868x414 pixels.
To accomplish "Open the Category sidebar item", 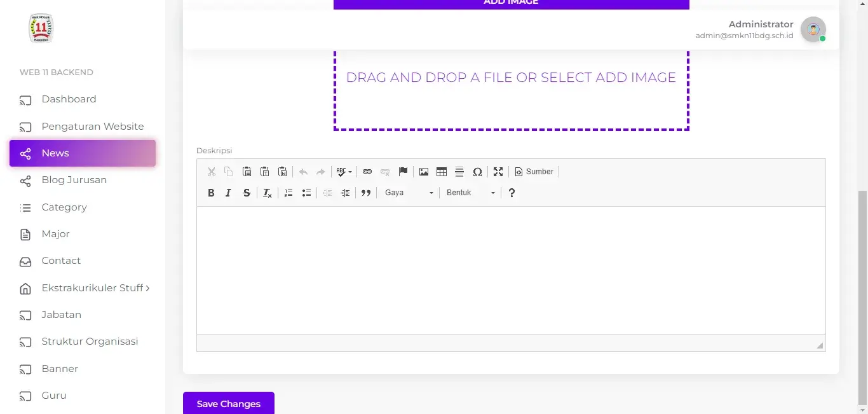I will coord(83,207).
